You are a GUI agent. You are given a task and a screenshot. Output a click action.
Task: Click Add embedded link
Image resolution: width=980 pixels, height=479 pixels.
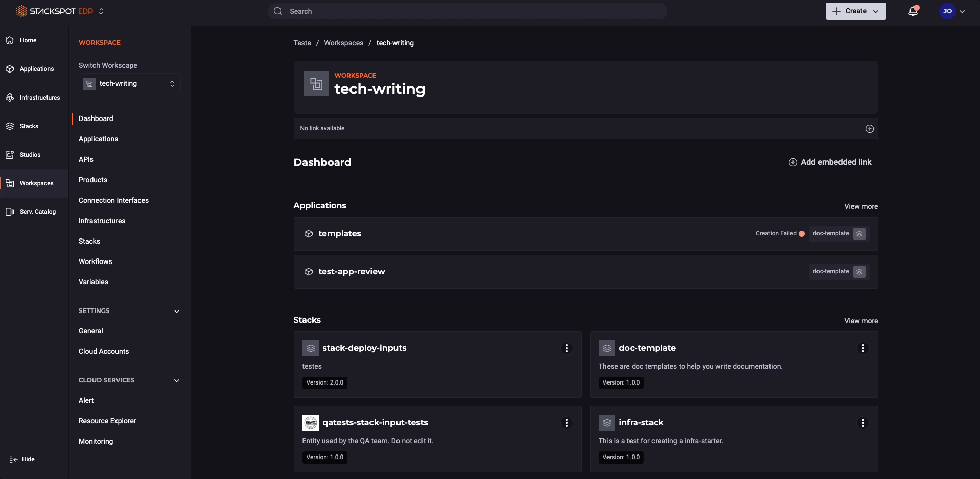tap(830, 162)
